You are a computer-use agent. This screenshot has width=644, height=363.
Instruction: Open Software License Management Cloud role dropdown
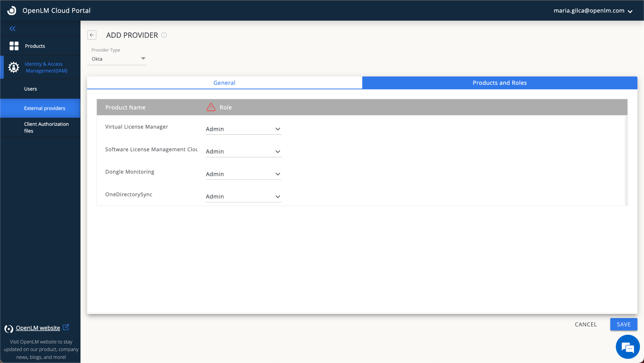tap(243, 152)
